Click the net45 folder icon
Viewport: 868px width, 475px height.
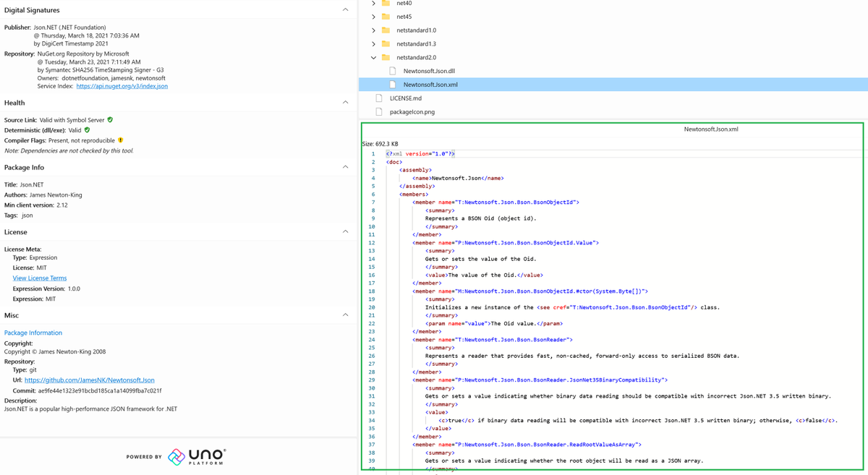pyautogui.click(x=386, y=17)
